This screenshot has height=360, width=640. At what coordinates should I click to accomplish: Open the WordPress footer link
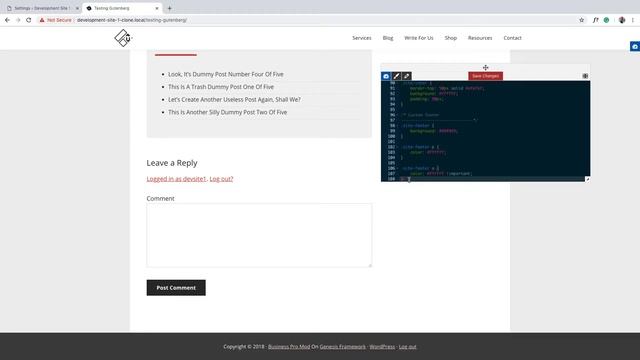pyautogui.click(x=382, y=347)
